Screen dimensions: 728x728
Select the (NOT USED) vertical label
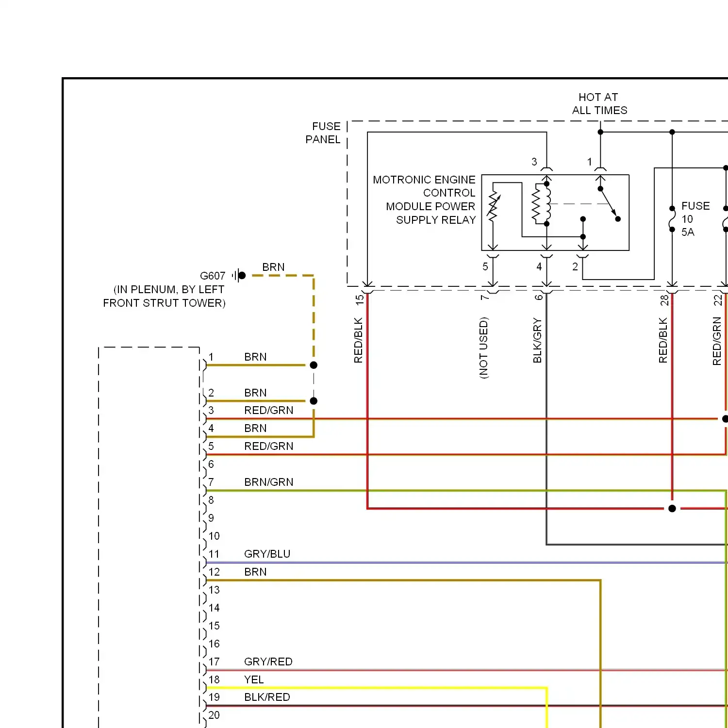[484, 347]
